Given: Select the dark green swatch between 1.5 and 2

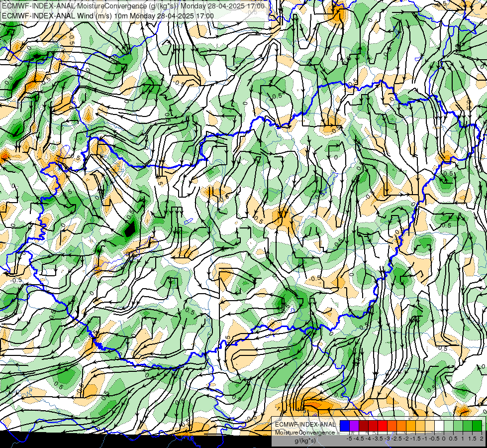Looking at the screenshot, I should pos(477,426).
